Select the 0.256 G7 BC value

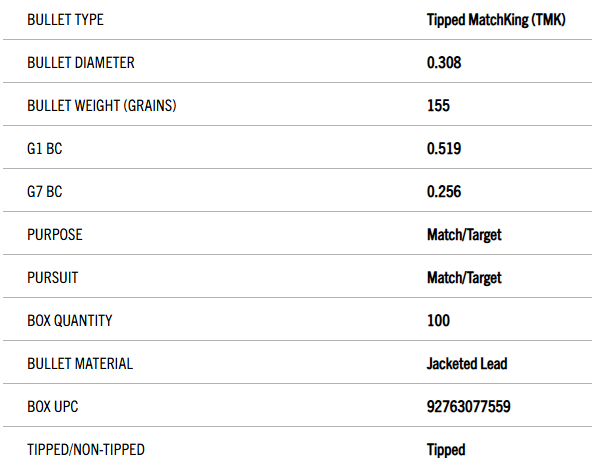click(x=444, y=192)
